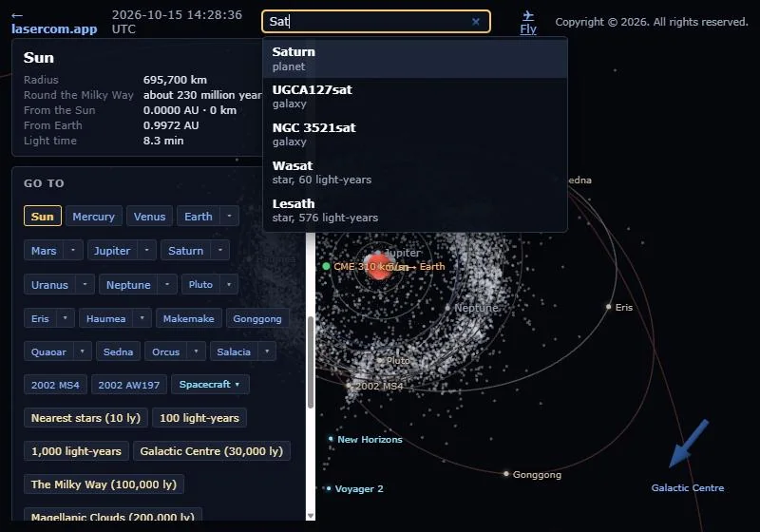Viewport: 760px width, 532px height.
Task: Select the Voyager 2 spacecraft marker
Action: [329, 488]
